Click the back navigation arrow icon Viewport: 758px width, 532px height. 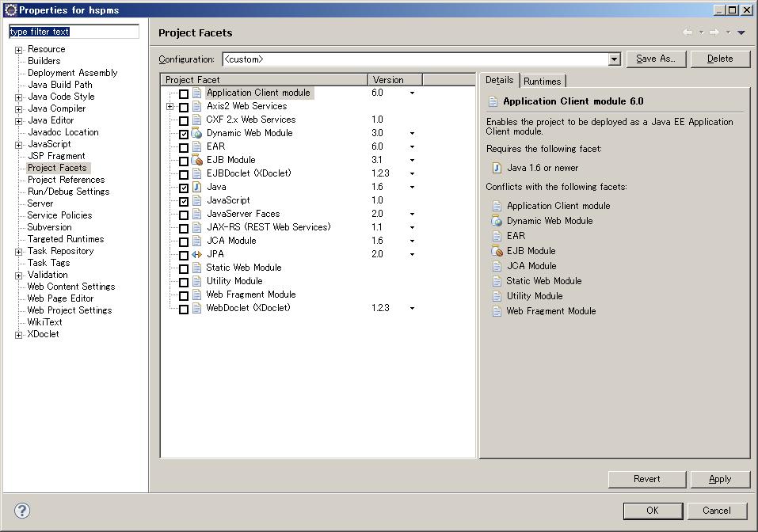687,32
